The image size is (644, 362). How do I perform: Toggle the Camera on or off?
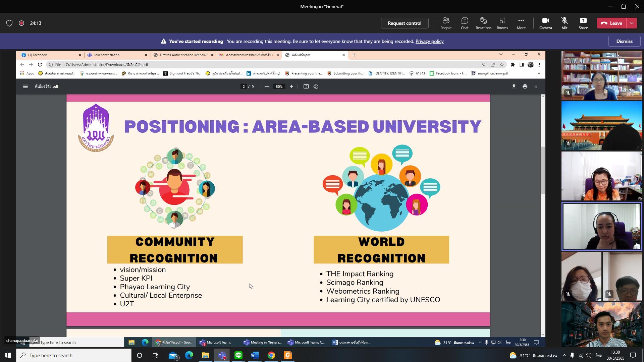(545, 23)
